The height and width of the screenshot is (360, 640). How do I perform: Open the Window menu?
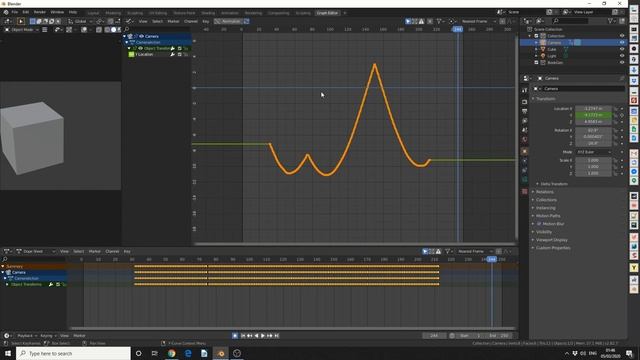57,12
